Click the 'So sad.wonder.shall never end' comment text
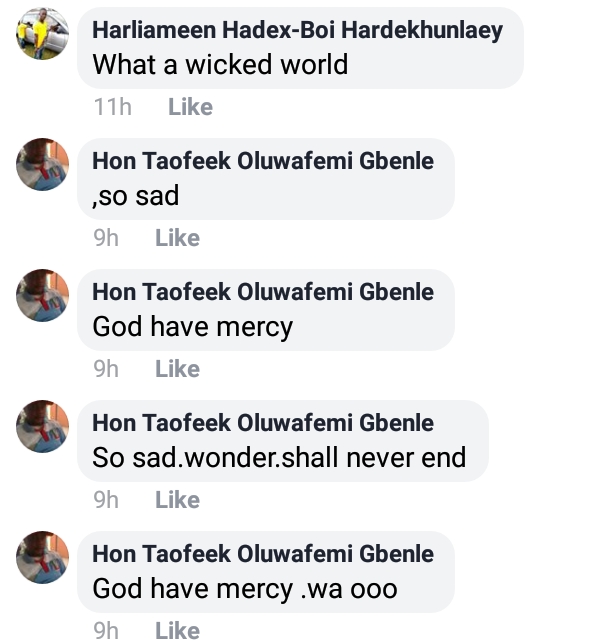The image size is (600, 643). tap(279, 458)
